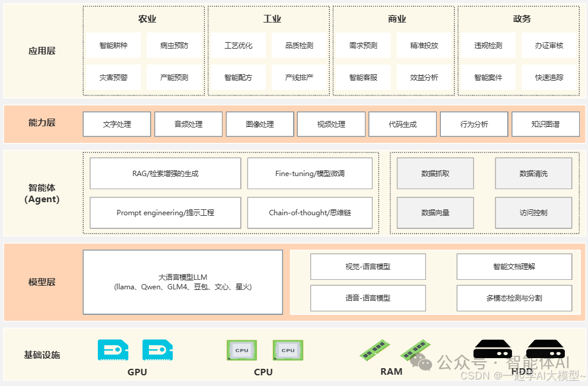Click the 大语言模型LLM box
The image size is (588, 386).
point(183,282)
